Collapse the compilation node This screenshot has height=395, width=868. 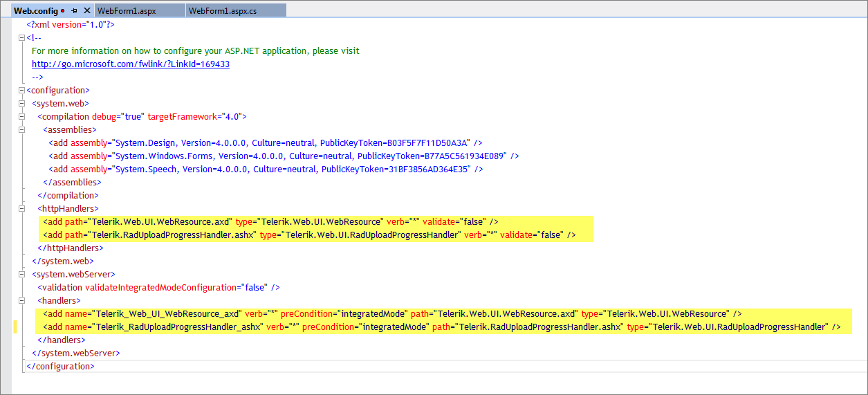(x=22, y=116)
